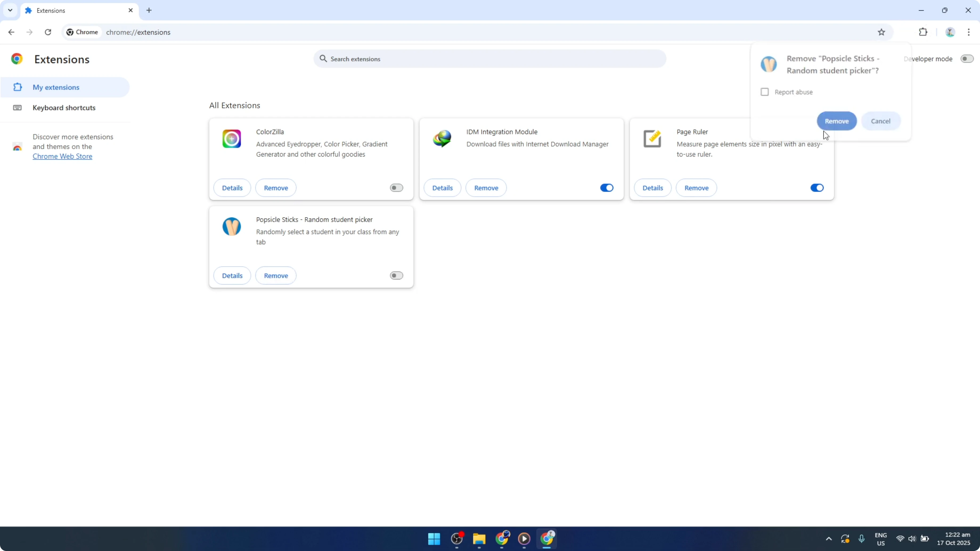Confirm removal with the Remove button
The image size is (980, 551).
pos(836,121)
